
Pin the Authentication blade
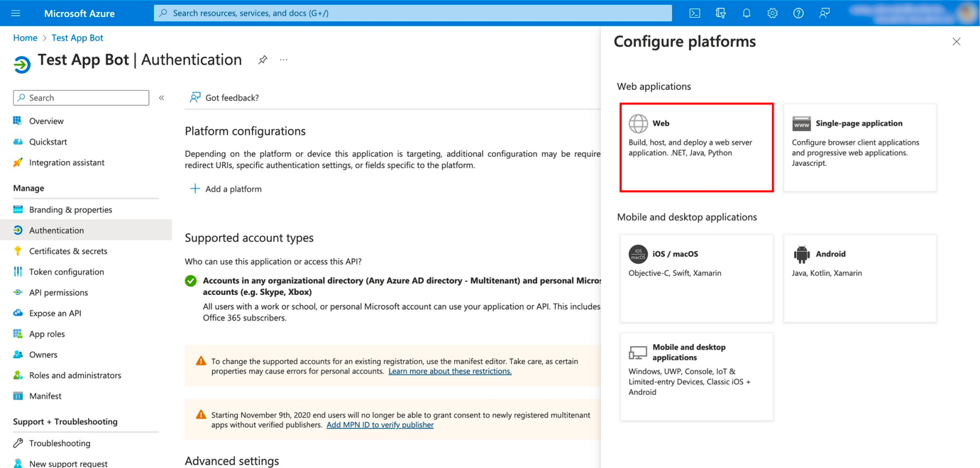coord(263,60)
